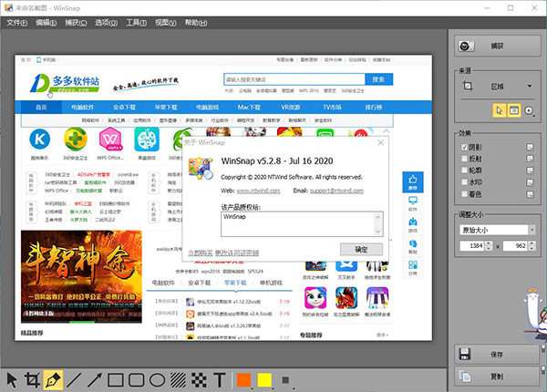Select the Rounded Rectangle tool
Viewport: 547px width, 392px height.
(x=137, y=380)
